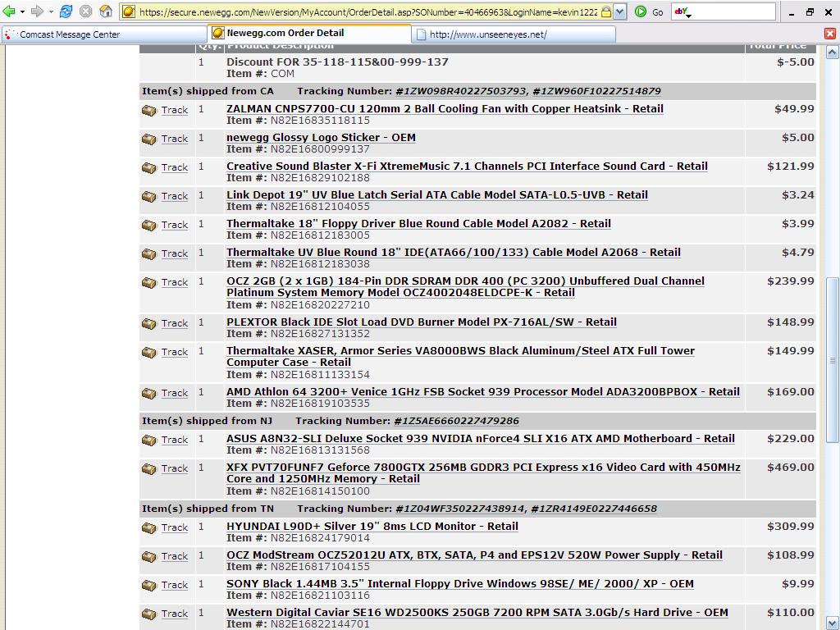The image size is (840, 630).
Task: Click package icon beside Western Digital Caviar drive
Action: point(149,614)
